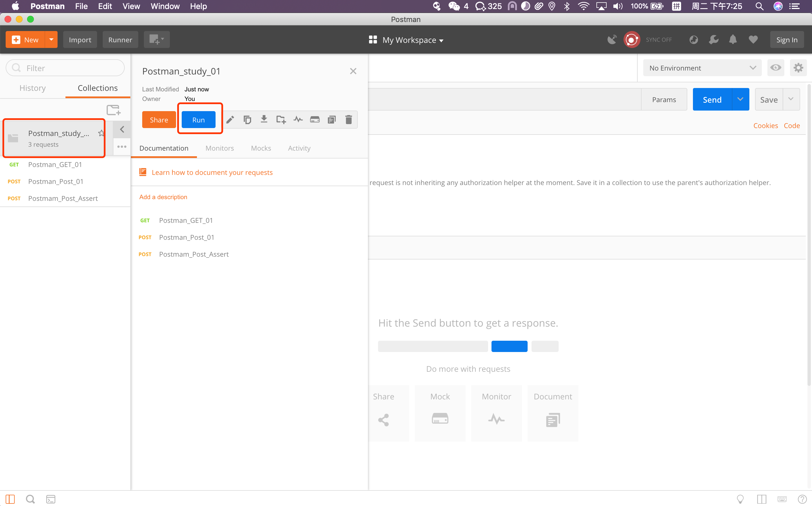
Task: Open interceptor satellite icon in header
Action: pyautogui.click(x=612, y=40)
